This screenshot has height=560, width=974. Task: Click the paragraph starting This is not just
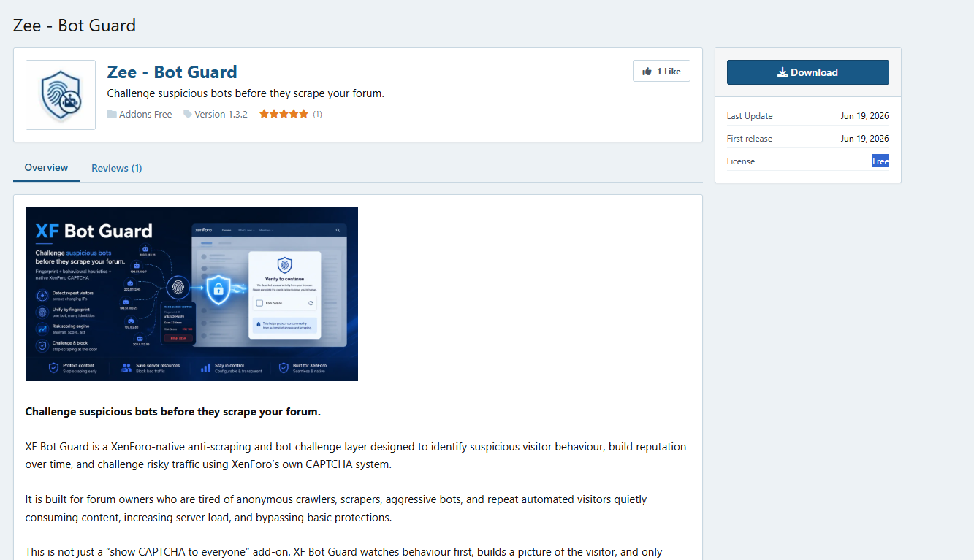pyautogui.click(x=343, y=552)
